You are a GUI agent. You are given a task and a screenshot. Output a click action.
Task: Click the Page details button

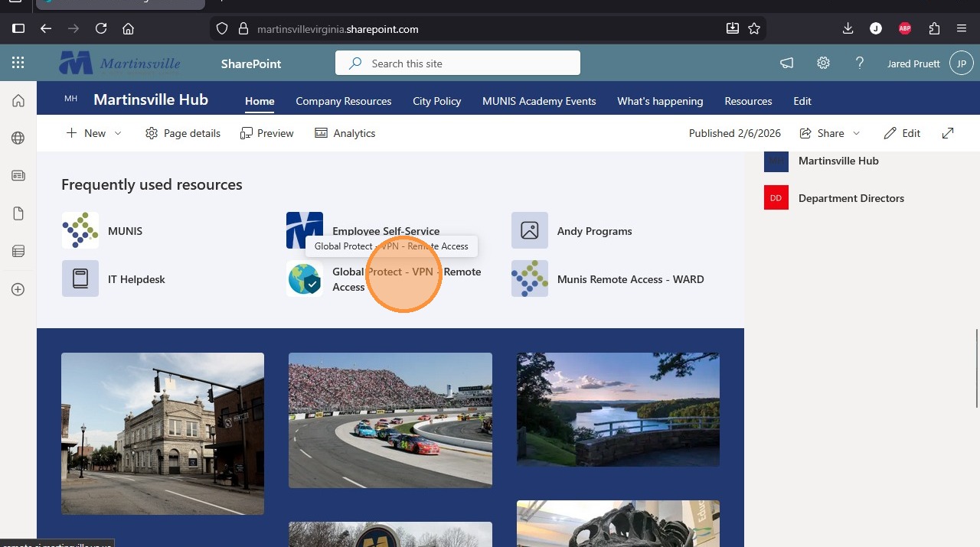(x=183, y=133)
